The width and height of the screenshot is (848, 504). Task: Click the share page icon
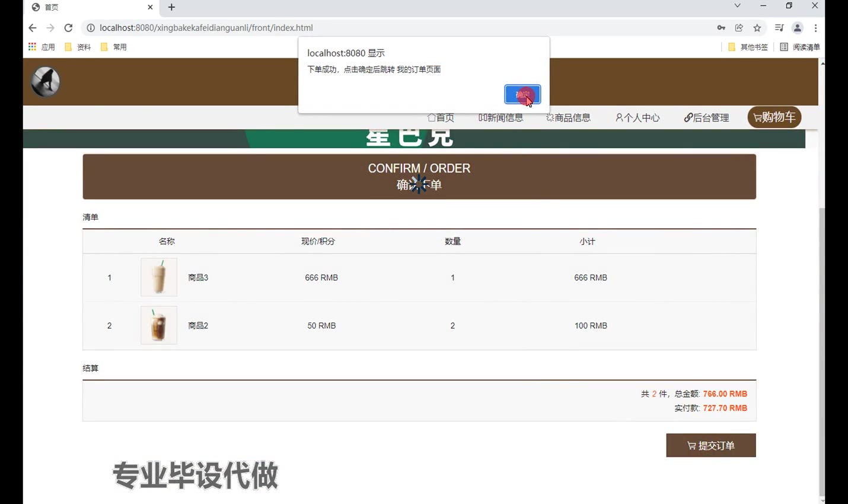click(x=739, y=28)
